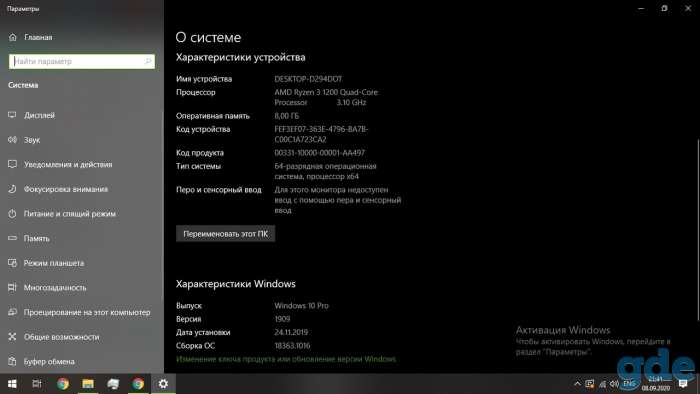Open the Windows Start menu
This screenshot has width=700, height=394.
[12, 384]
